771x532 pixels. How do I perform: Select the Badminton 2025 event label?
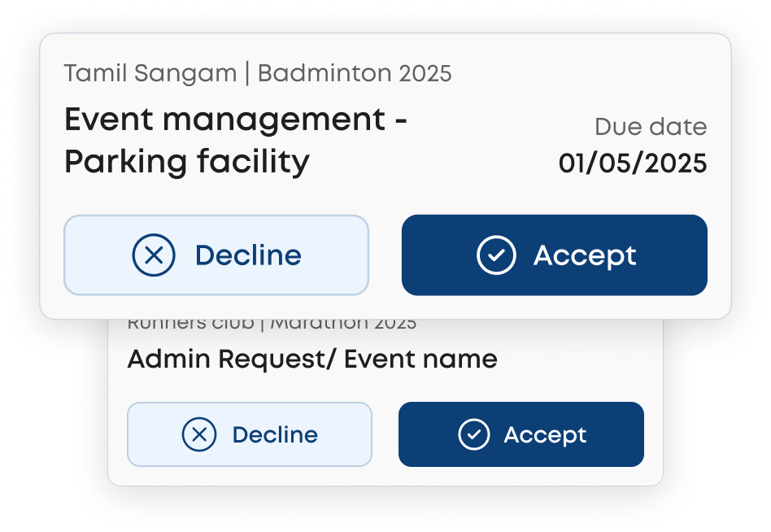tap(355, 74)
